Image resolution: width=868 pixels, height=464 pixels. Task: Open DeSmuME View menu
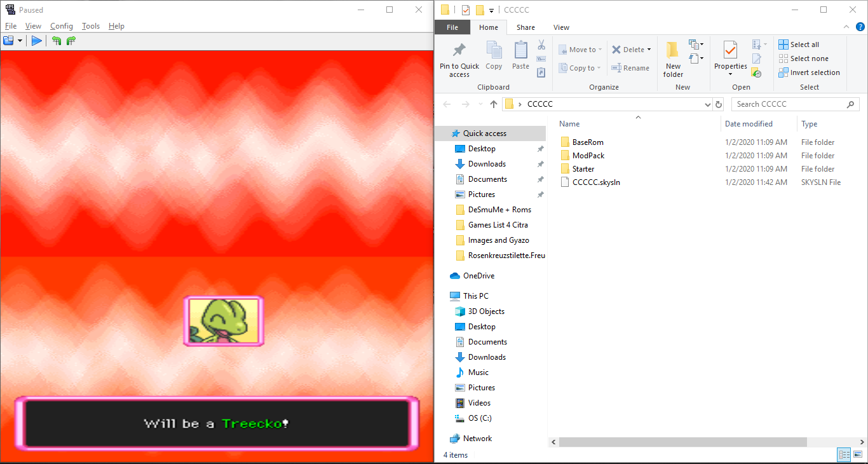(x=33, y=26)
